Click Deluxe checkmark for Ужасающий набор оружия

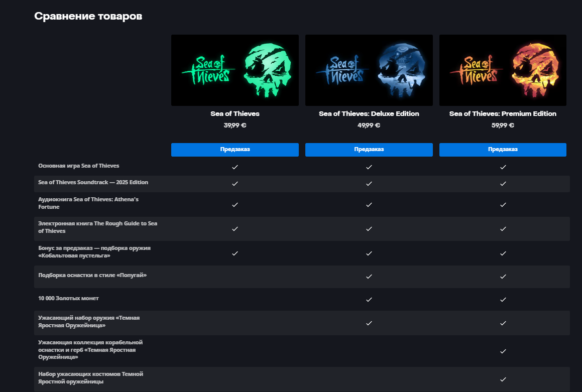pyautogui.click(x=369, y=323)
